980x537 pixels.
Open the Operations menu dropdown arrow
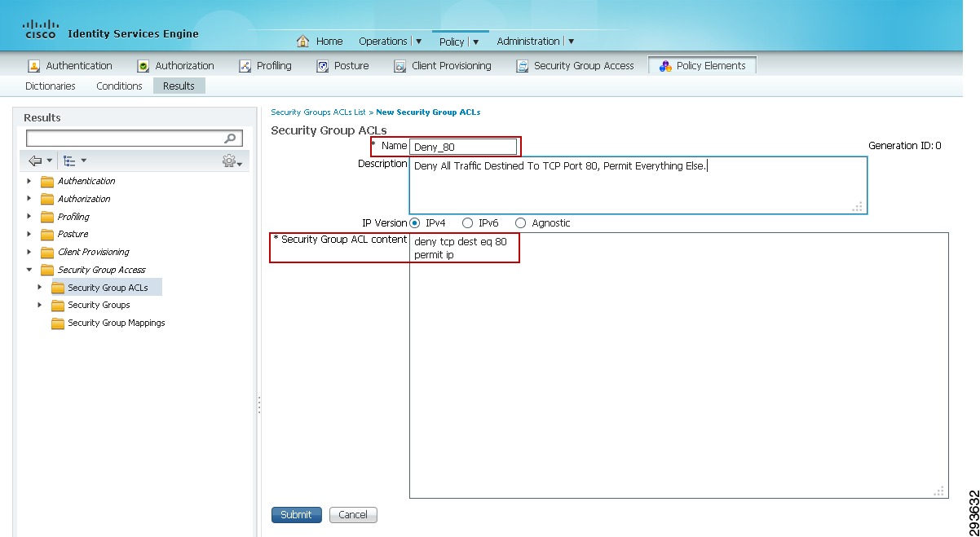click(419, 42)
